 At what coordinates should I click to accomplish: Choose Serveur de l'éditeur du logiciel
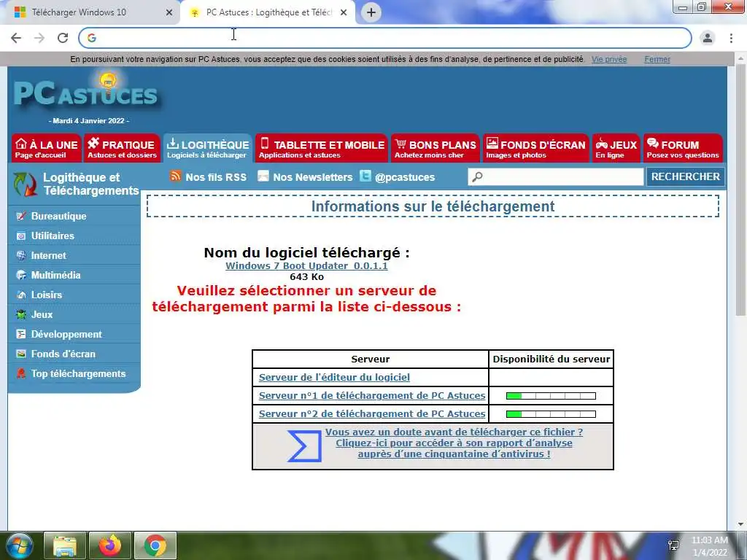pos(334,378)
